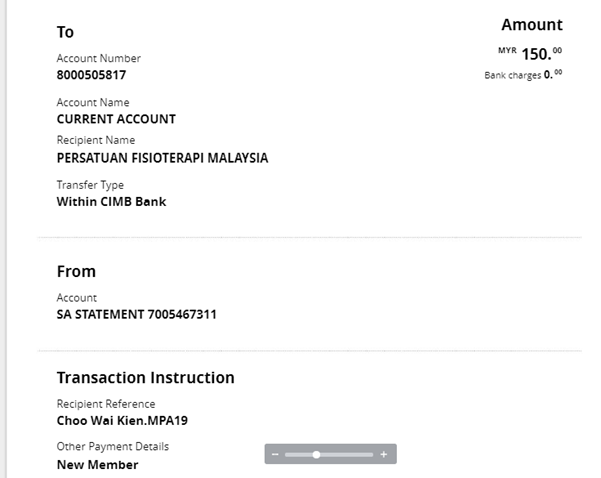Click the Transaction Instruction heading

145,378
